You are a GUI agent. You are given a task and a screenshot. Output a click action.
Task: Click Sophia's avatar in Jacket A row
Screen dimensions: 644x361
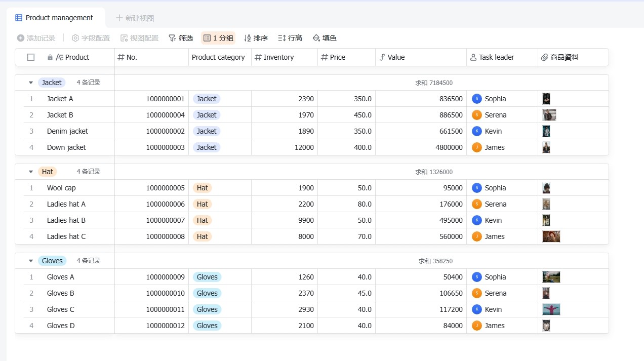477,99
